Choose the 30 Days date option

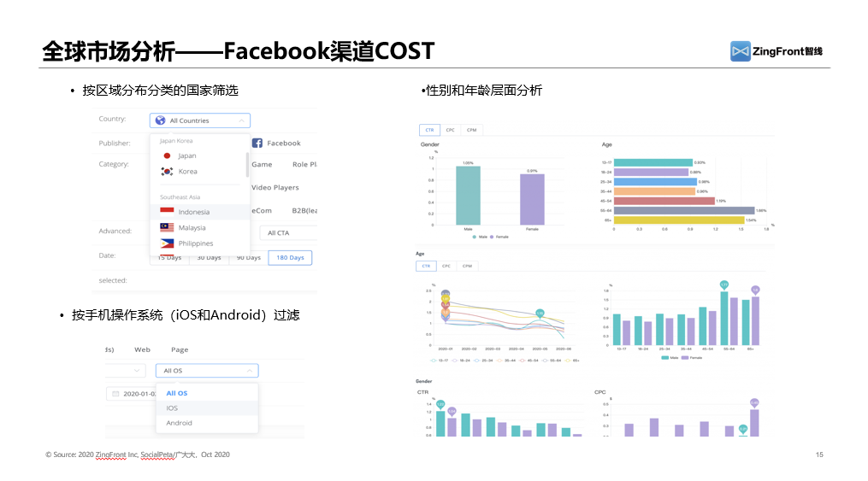click(x=209, y=257)
